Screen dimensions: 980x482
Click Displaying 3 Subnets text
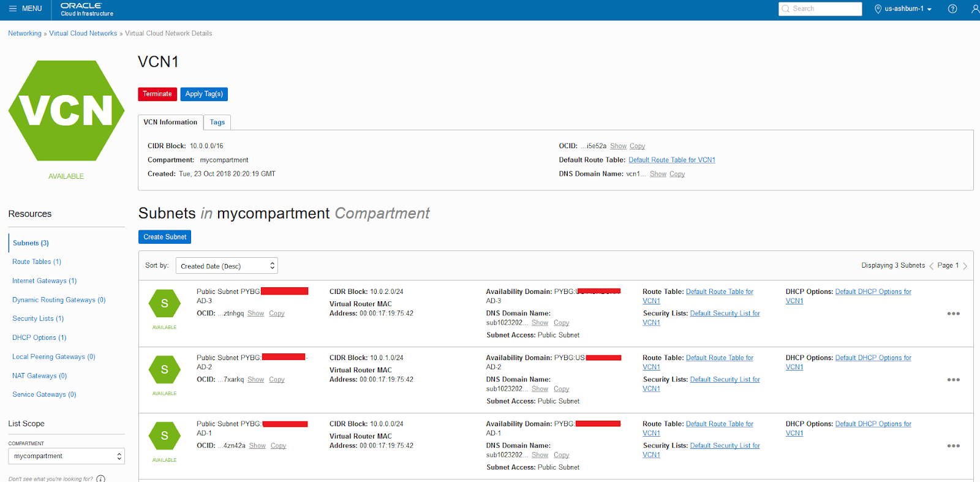point(893,265)
